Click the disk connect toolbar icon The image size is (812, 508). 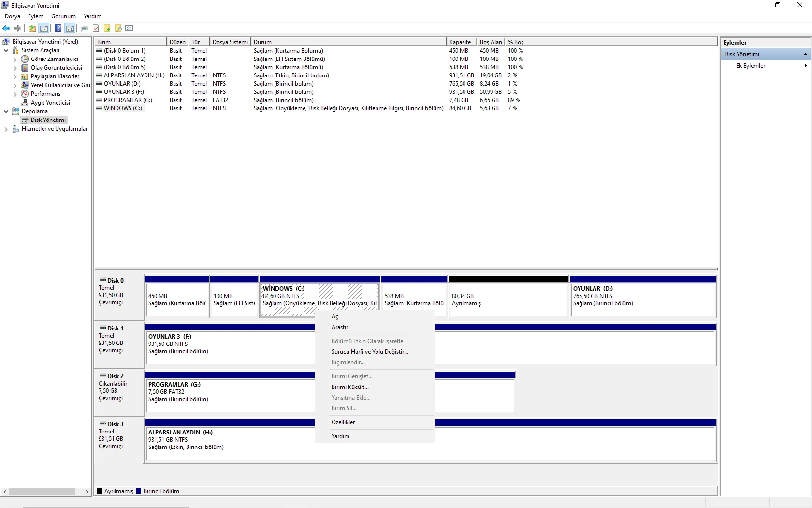click(x=85, y=28)
